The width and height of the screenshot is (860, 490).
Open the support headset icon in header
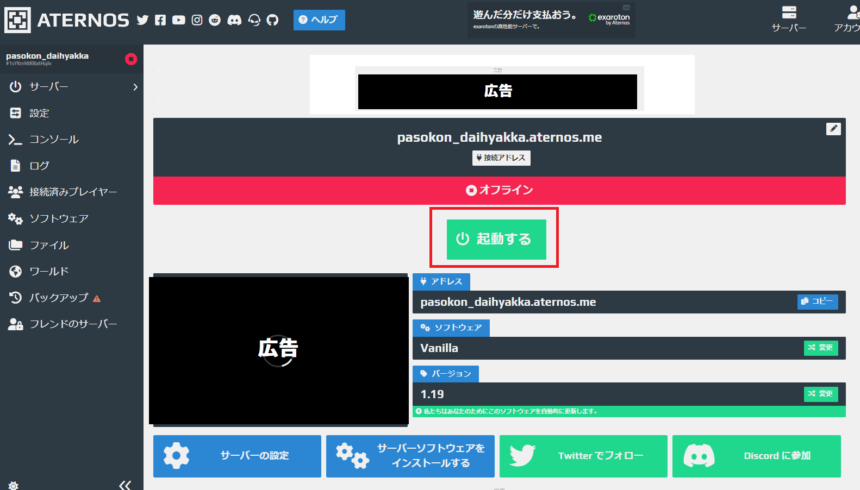point(254,20)
